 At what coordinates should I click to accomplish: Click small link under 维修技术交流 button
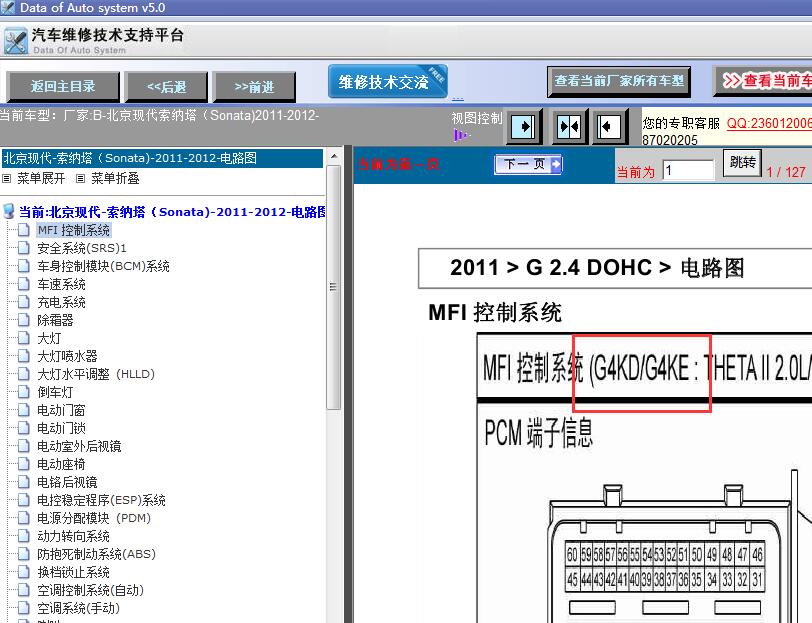458,98
